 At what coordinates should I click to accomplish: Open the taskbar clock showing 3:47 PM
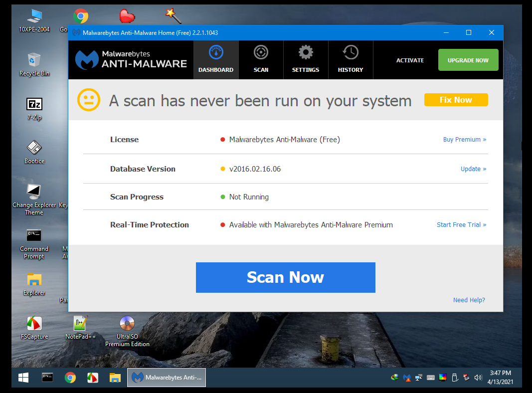coord(501,378)
